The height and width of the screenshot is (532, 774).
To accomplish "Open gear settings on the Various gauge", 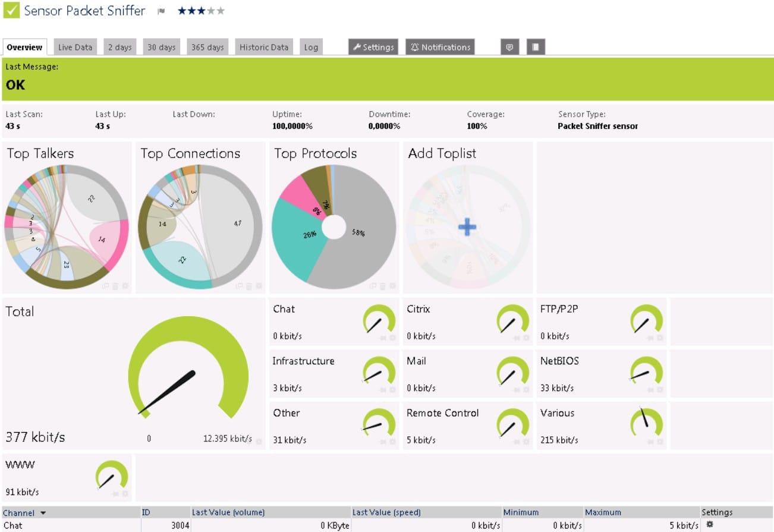I will click(660, 442).
